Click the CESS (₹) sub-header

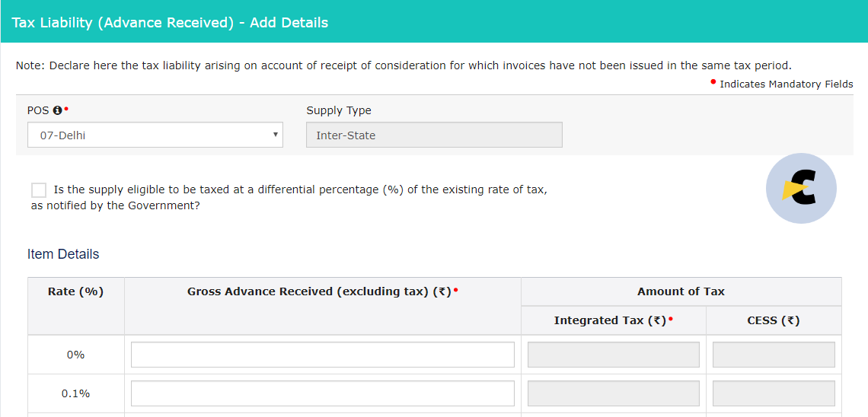point(774,320)
